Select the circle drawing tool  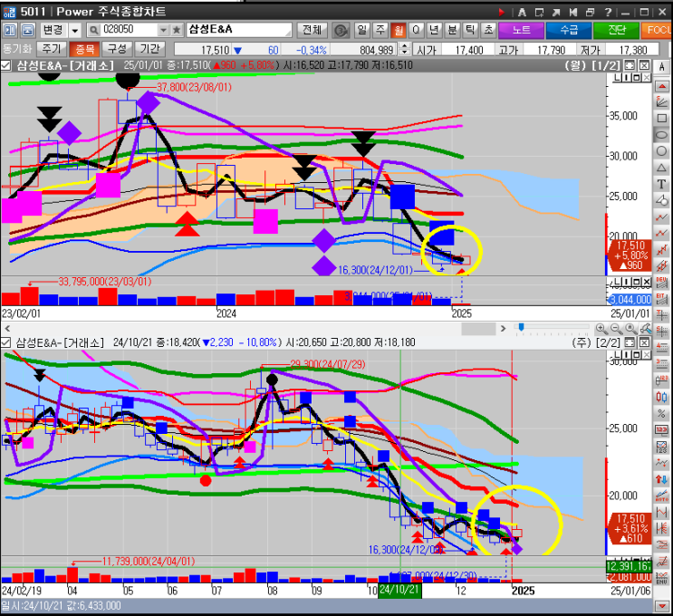tap(661, 151)
